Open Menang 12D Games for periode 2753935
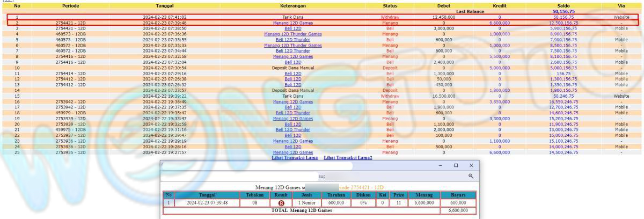This screenshot has height=219, width=644. point(292,152)
